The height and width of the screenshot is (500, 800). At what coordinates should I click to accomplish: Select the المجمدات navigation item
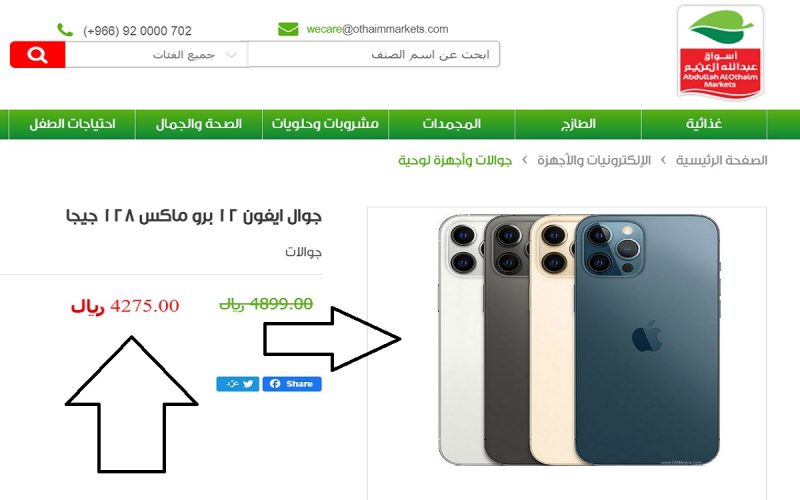[452, 124]
